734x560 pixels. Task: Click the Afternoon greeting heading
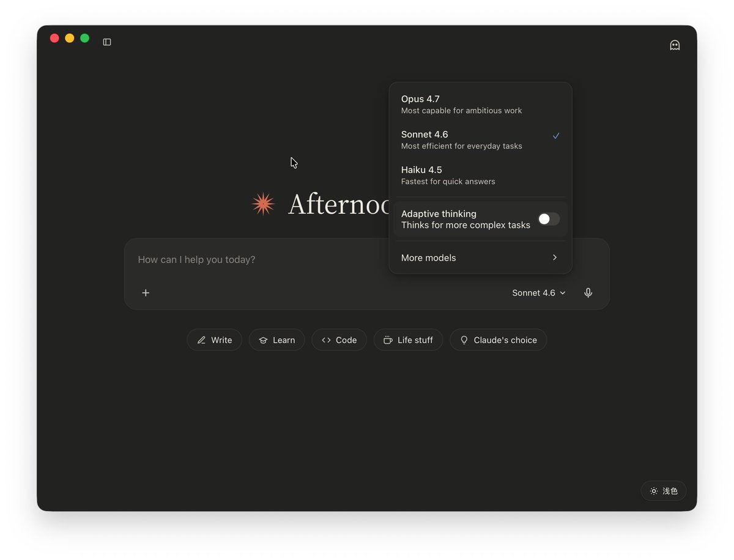[x=338, y=204]
